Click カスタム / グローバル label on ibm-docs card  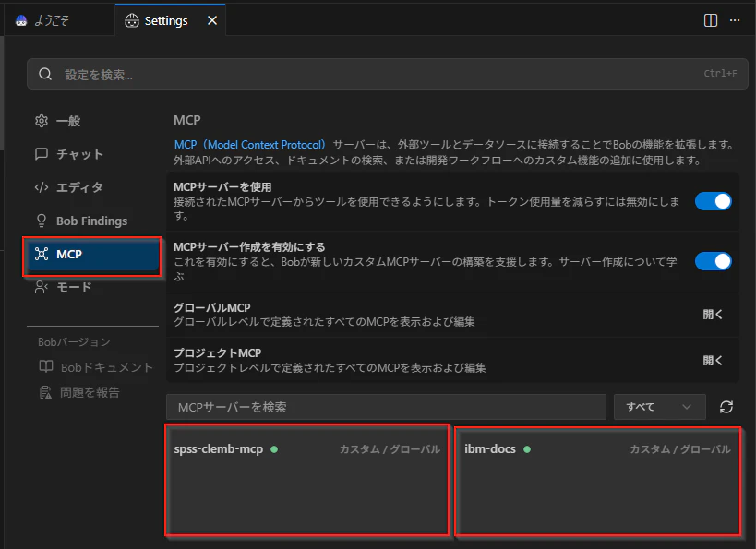pos(680,449)
